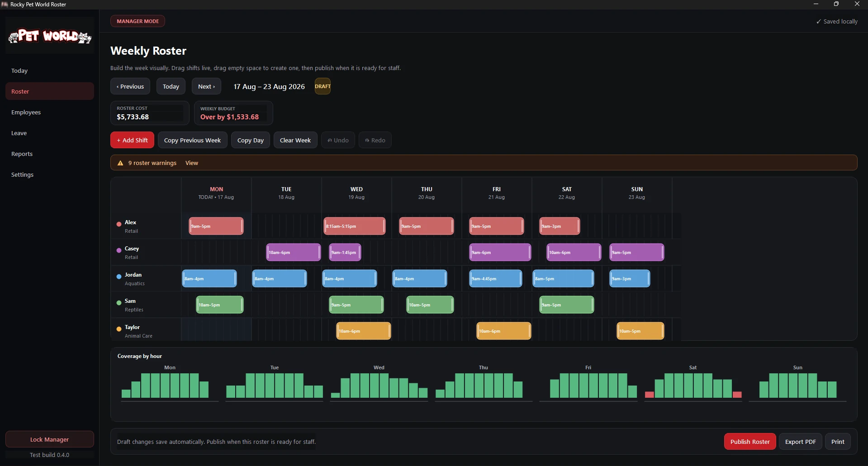Click the Copy Day button
The image size is (868, 466).
[251, 140]
